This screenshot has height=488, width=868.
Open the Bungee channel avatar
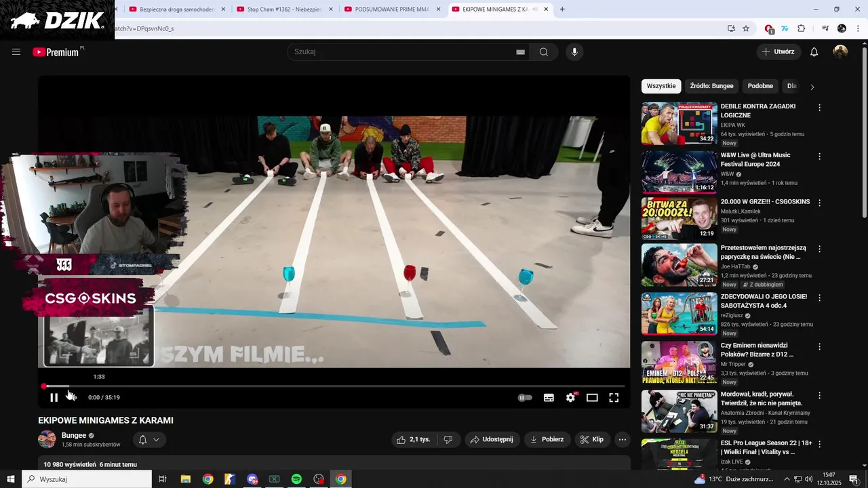(x=47, y=439)
